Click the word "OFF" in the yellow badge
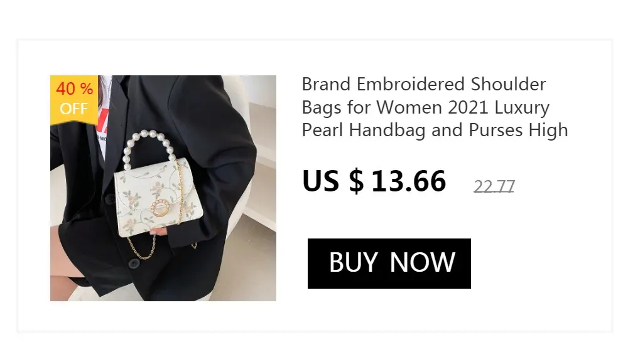The image size is (628, 364). click(73, 109)
